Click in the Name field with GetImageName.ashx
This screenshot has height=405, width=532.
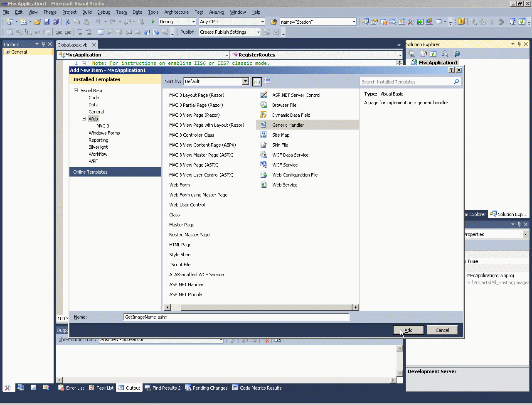pyautogui.click(x=236, y=317)
